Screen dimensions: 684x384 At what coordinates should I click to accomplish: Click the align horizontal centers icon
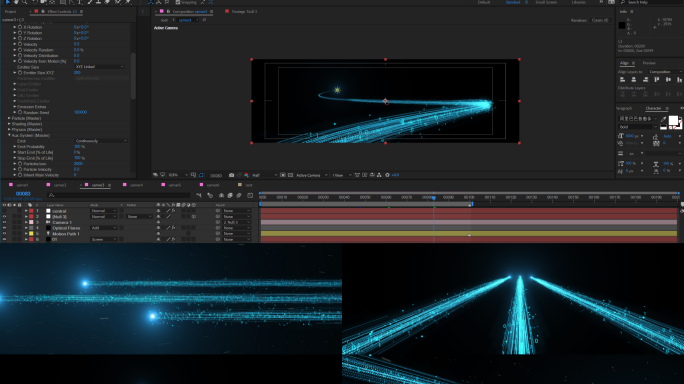(634, 79)
